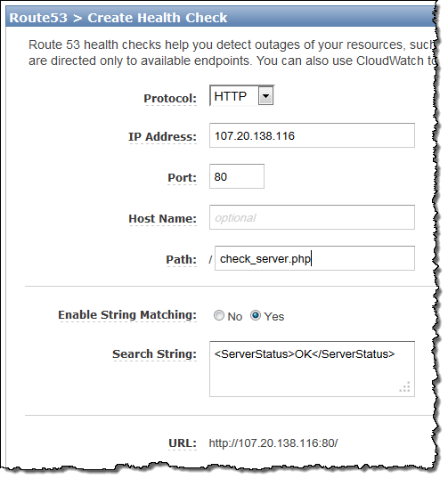Click the URL help label
The image size is (448, 479).
(183, 443)
